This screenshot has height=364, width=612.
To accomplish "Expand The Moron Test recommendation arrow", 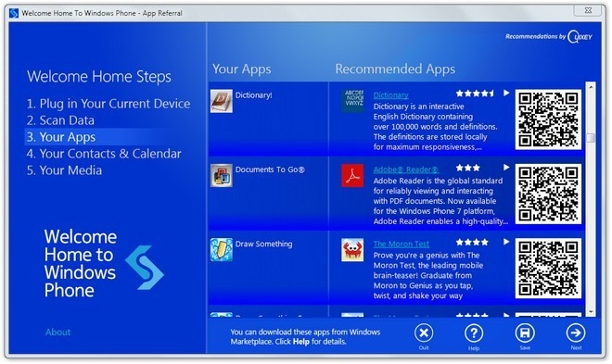I will point(506,242).
